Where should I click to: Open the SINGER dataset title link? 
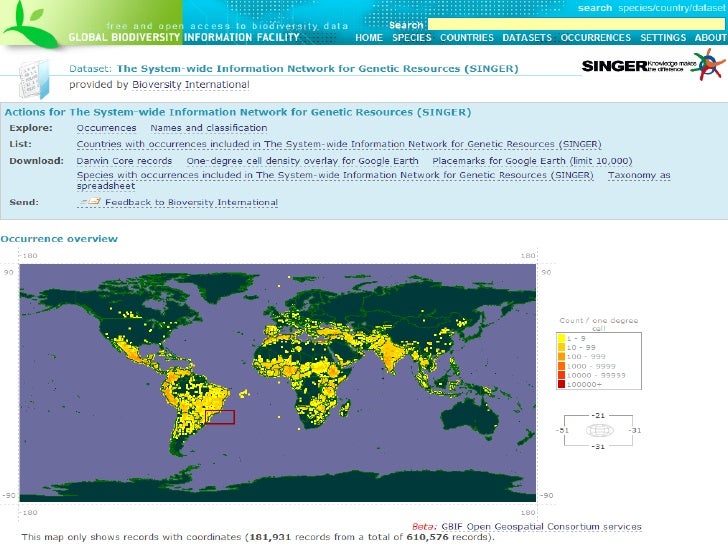318,69
